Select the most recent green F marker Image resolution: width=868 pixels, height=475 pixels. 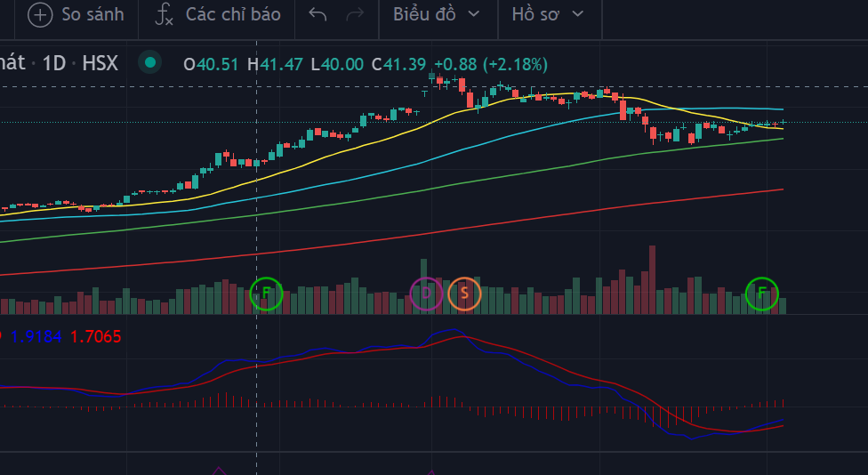coord(761,293)
